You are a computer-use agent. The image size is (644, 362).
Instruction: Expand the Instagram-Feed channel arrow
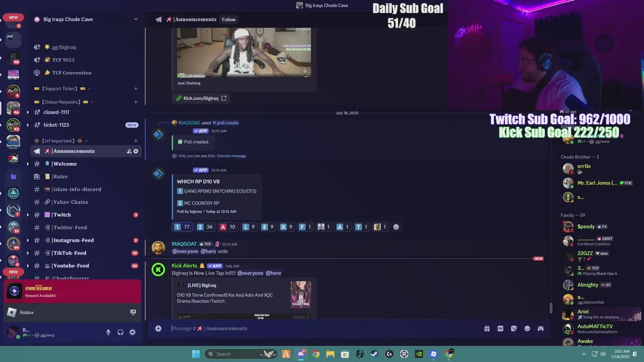tap(28, 240)
